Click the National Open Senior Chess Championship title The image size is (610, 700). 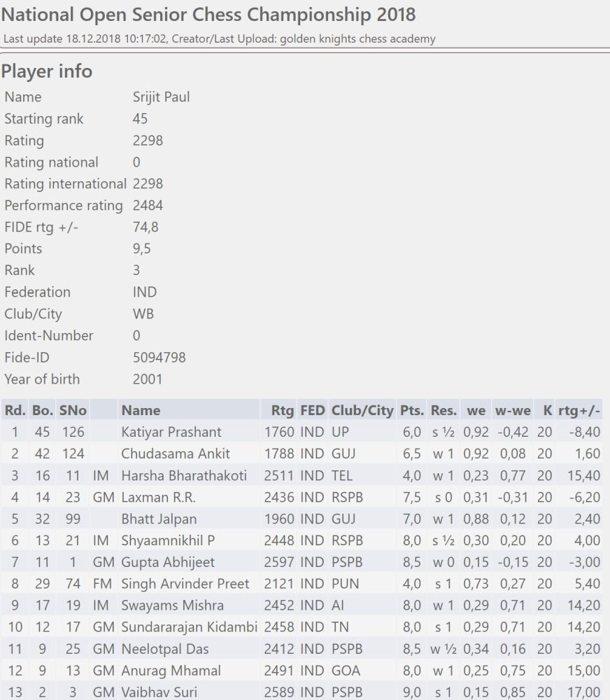coord(208,14)
